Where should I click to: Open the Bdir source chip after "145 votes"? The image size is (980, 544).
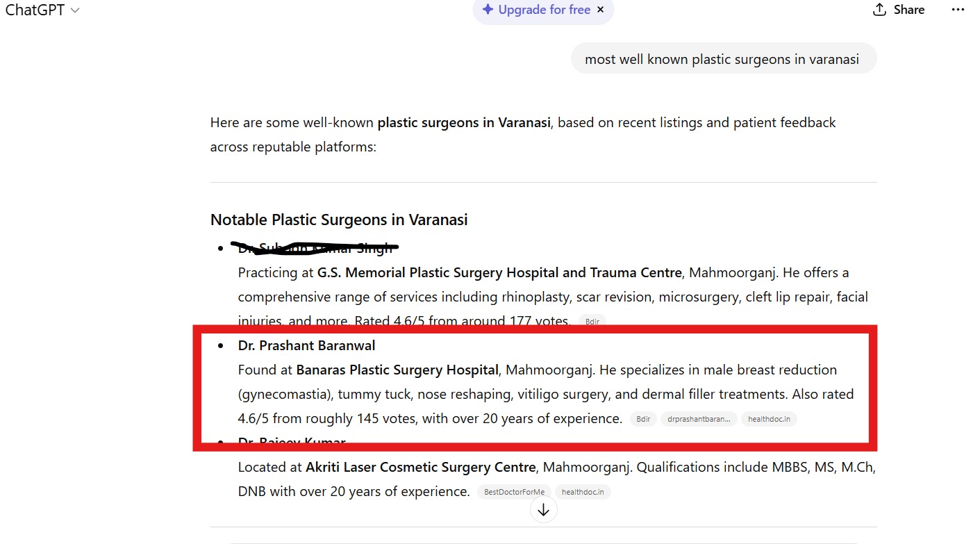(644, 419)
